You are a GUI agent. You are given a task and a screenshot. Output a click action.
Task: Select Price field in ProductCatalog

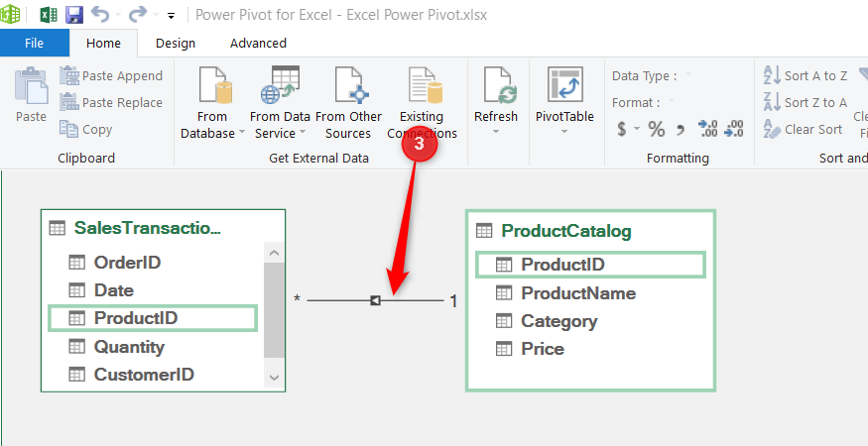click(590, 349)
